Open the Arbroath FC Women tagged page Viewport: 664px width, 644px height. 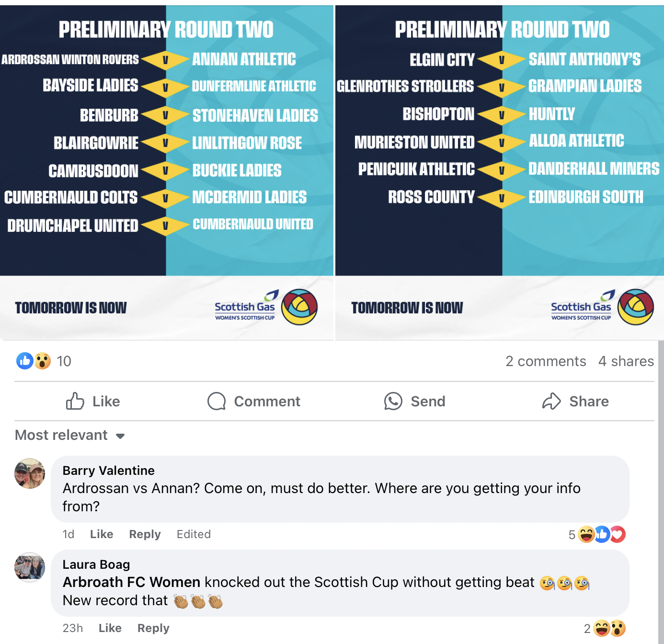coord(131,582)
